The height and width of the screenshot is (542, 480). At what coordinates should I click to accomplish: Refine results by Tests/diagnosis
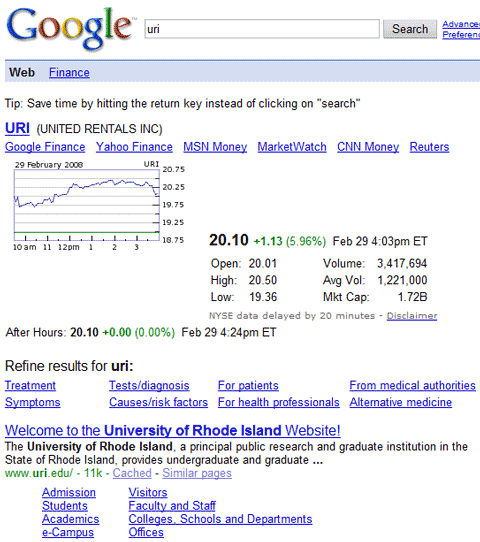pos(149,385)
